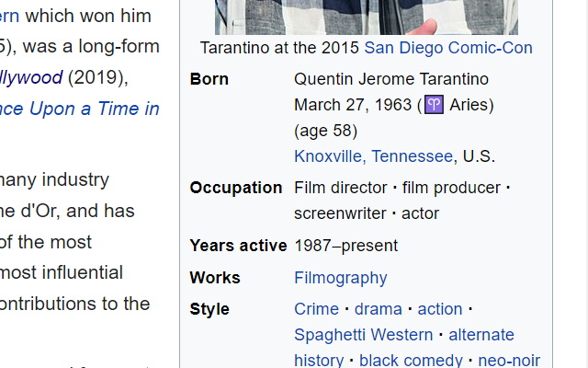Click the Tarantino photo thumbnail
588x368 pixels.
(x=367, y=17)
